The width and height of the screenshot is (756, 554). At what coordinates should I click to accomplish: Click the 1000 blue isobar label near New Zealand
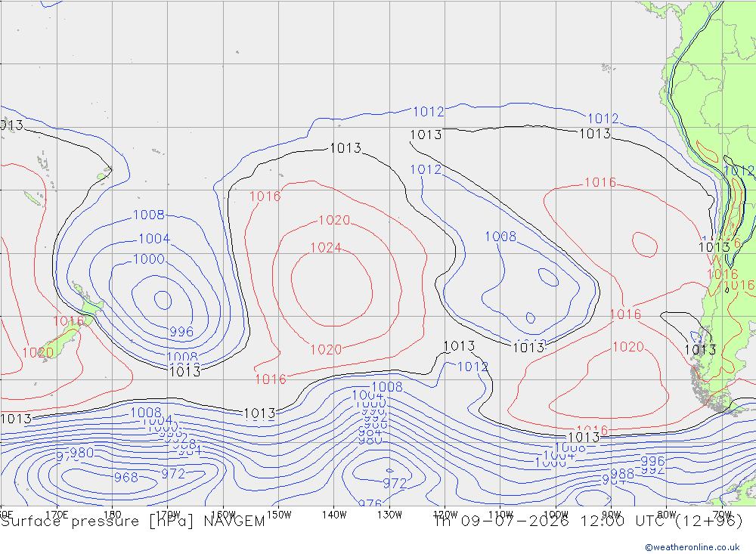[149, 259]
